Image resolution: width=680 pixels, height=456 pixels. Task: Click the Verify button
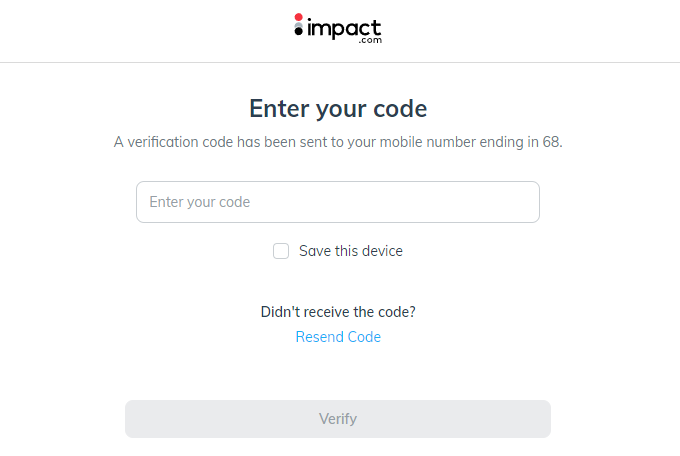(x=338, y=419)
